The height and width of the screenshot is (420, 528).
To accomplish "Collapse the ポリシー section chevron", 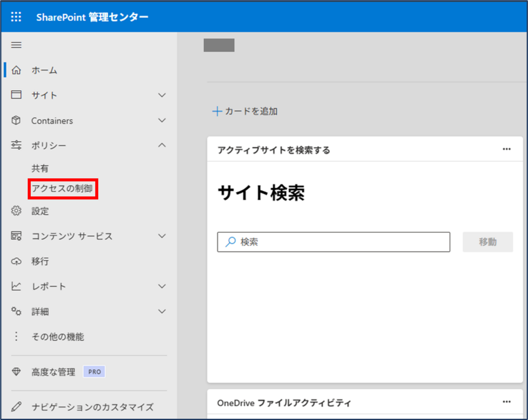I will tap(162, 145).
